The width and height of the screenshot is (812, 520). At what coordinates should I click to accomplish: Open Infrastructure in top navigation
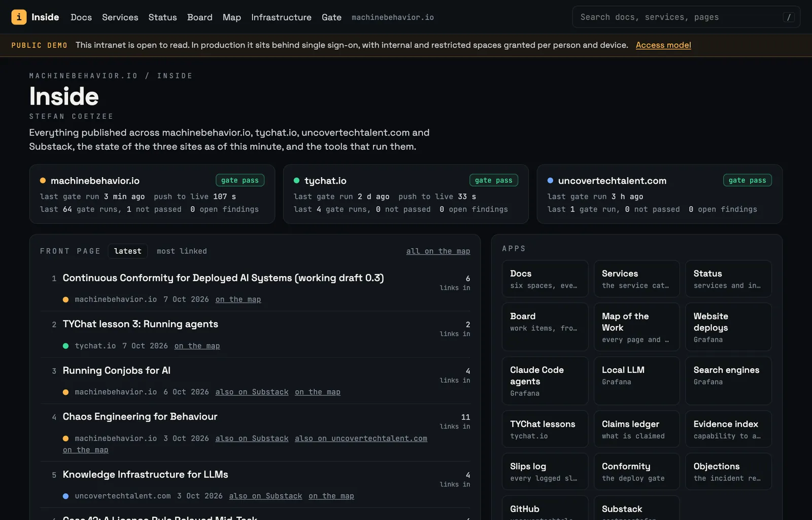coord(281,17)
